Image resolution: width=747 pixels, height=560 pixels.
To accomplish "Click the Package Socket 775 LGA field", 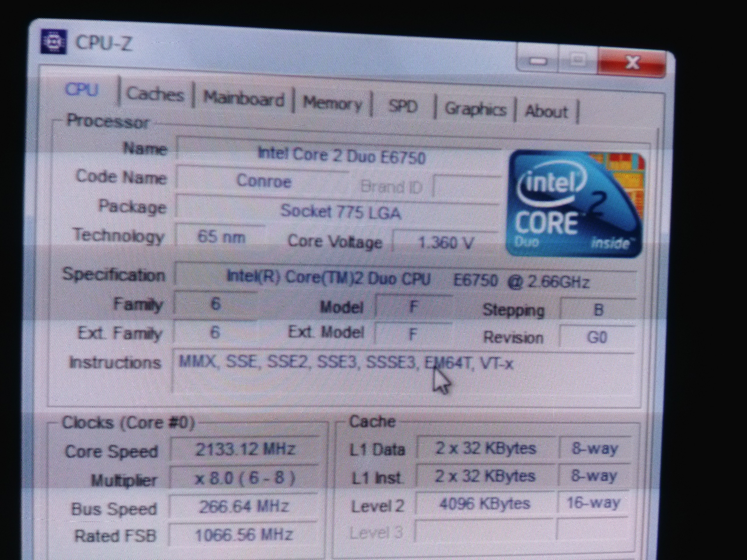I will (341, 212).
